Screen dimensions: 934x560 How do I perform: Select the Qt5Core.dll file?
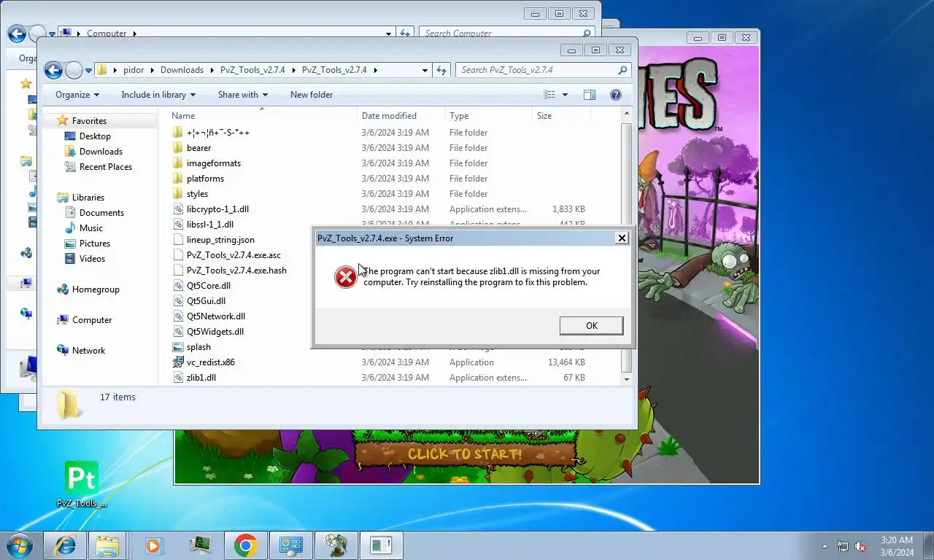point(209,286)
